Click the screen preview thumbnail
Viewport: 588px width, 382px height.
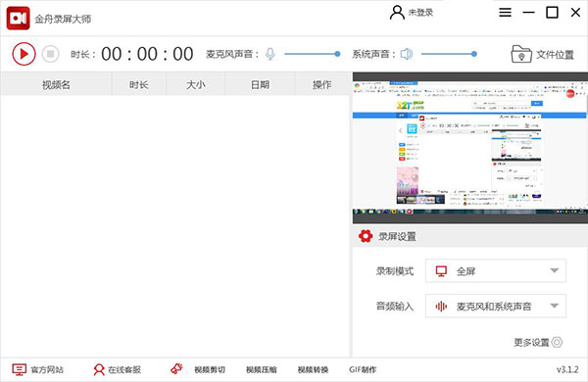tap(469, 148)
